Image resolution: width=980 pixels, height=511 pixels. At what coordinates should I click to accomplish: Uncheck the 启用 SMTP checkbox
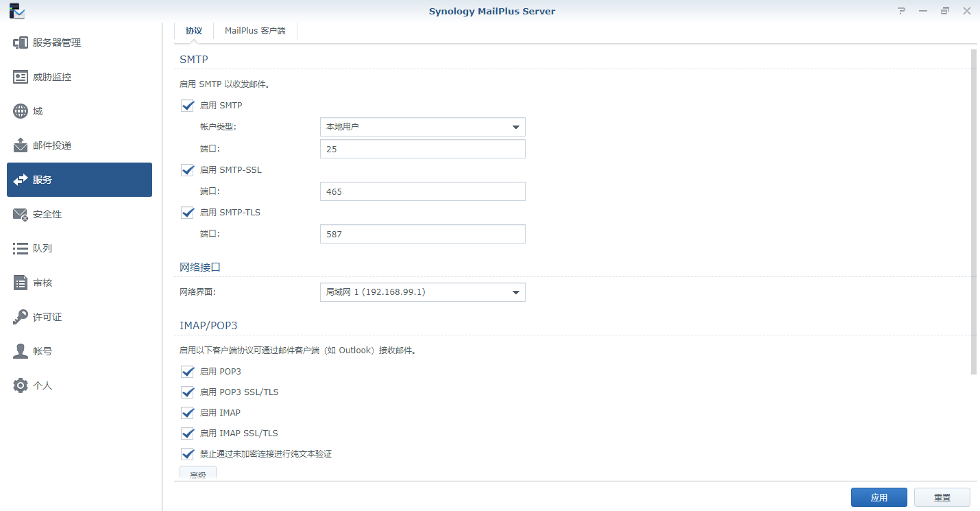[188, 106]
